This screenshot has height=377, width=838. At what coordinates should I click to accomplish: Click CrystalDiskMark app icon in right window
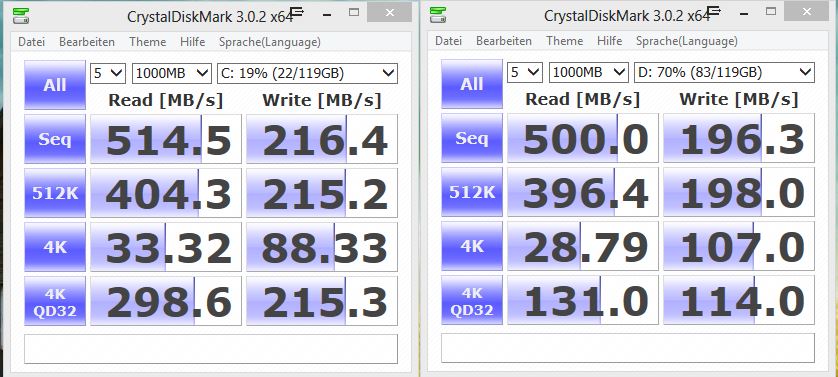438,14
